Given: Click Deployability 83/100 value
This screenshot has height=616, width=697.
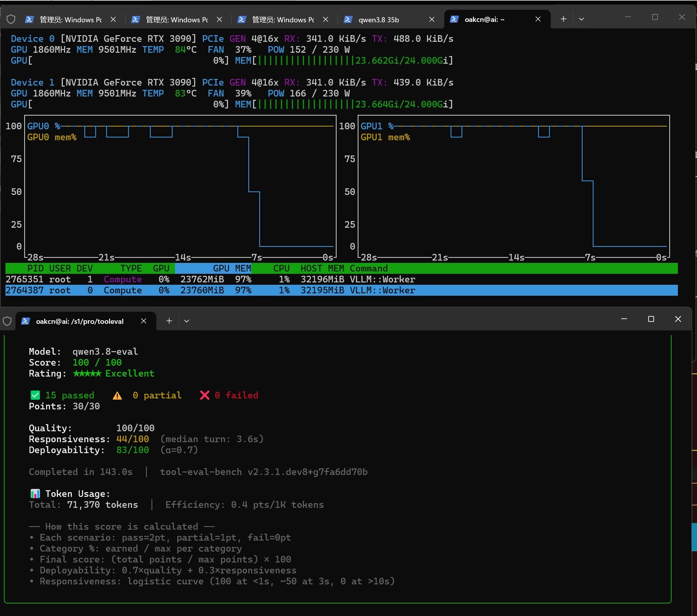Looking at the screenshot, I should [x=132, y=450].
